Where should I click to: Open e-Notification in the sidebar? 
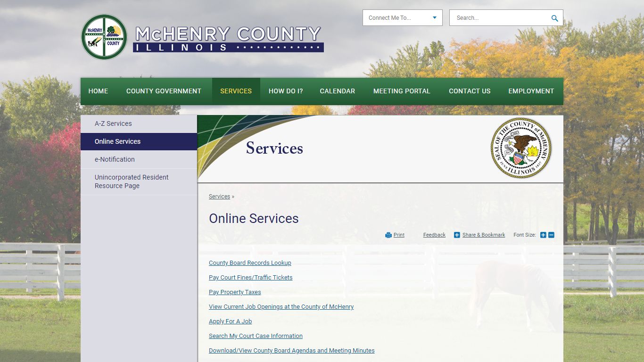(139, 159)
